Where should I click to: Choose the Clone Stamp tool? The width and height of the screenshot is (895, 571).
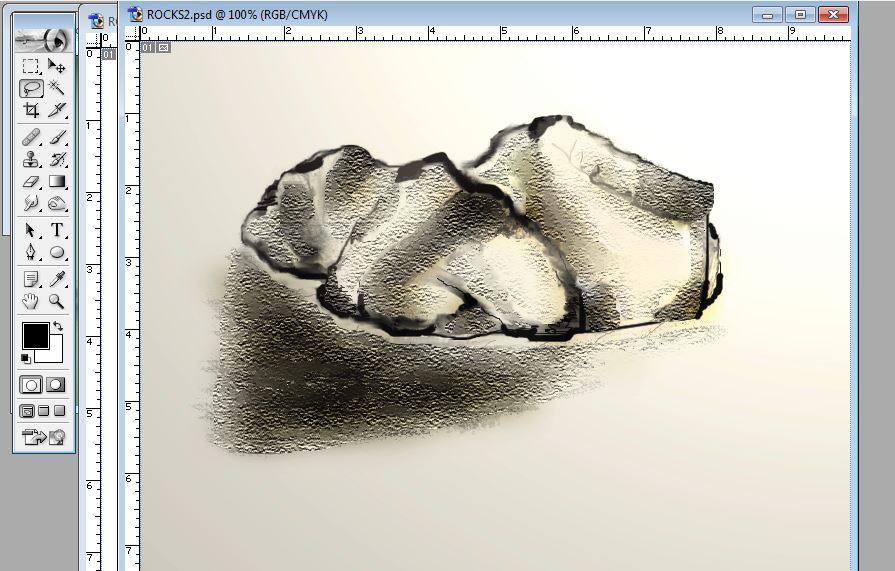click(x=31, y=159)
